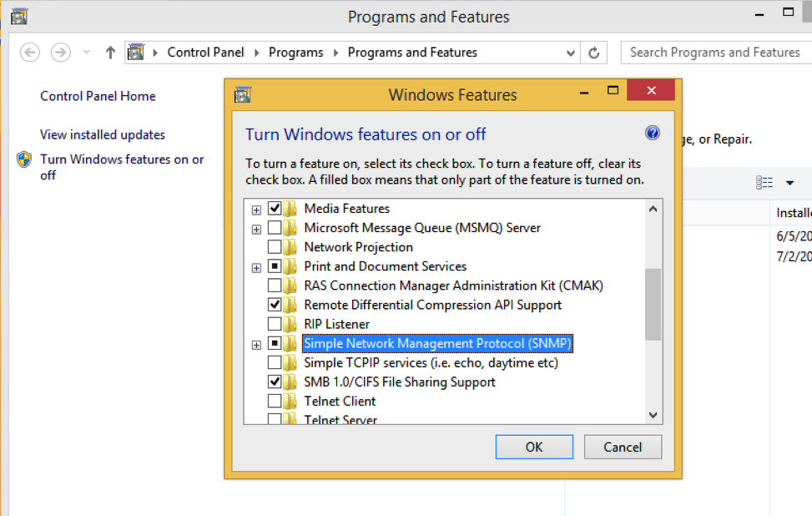812x516 pixels.
Task: Click Programs breadcrumb segment
Action: [295, 53]
